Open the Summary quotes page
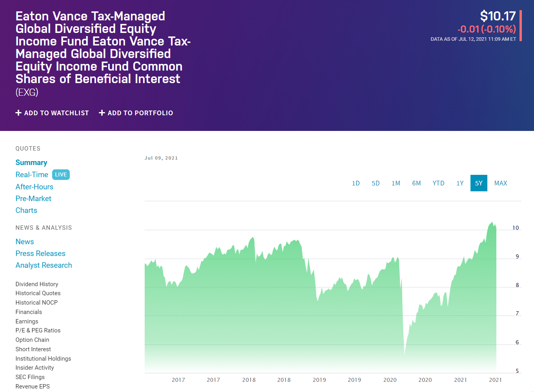 31,163
